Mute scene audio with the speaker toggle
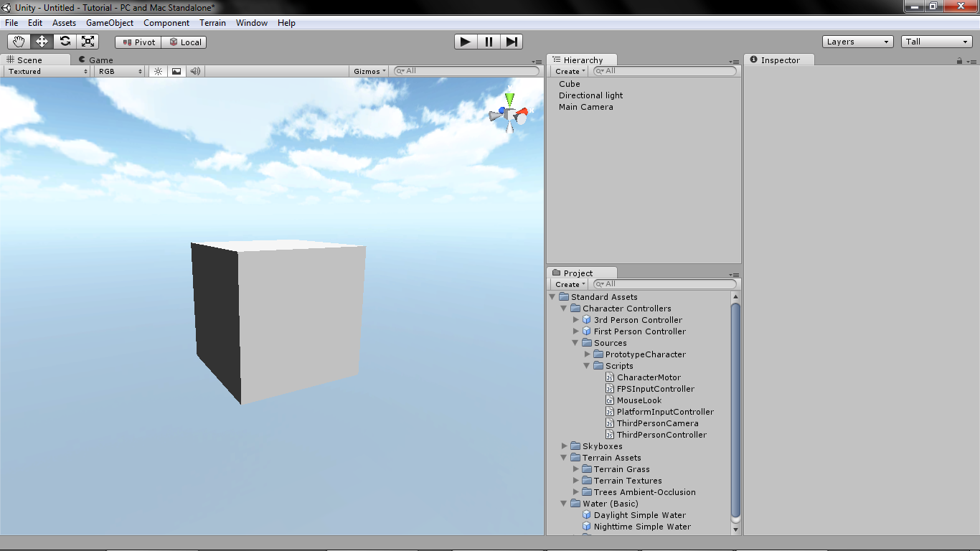Image resolution: width=980 pixels, height=551 pixels. tap(194, 71)
